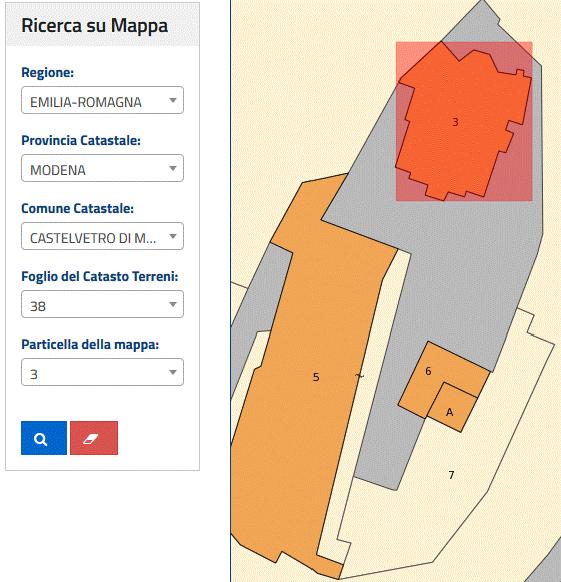Open the Foglio del Catasto Terreni dropdown
561x582 pixels.
(x=102, y=304)
